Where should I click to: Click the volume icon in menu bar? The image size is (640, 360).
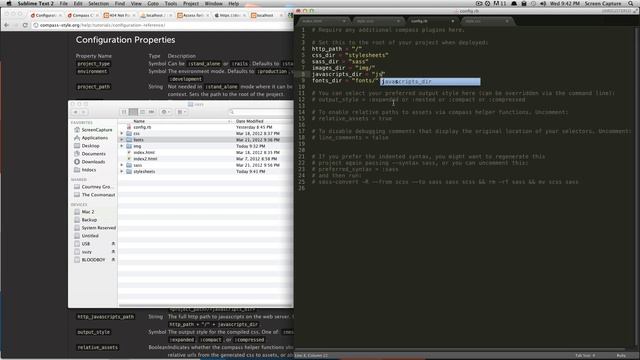pos(543,3)
